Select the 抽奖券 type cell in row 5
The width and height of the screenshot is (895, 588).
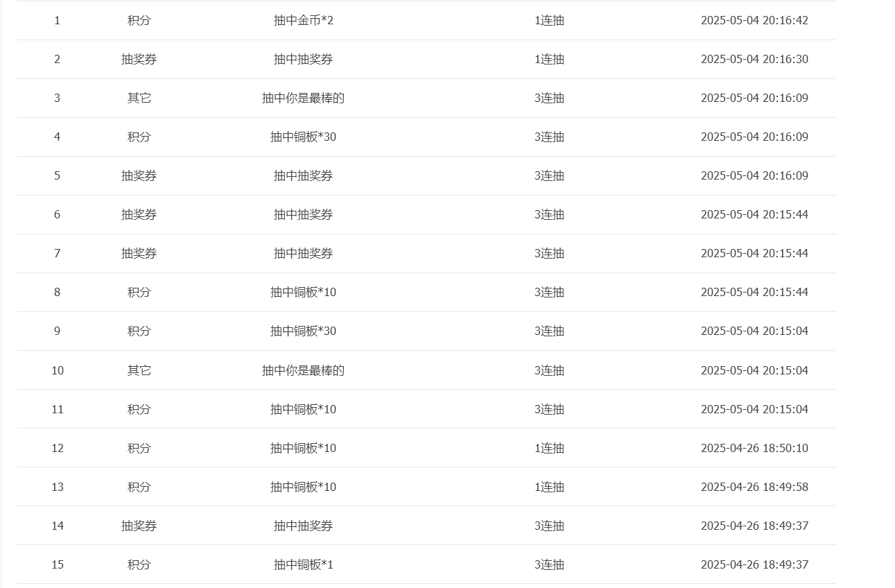139,176
